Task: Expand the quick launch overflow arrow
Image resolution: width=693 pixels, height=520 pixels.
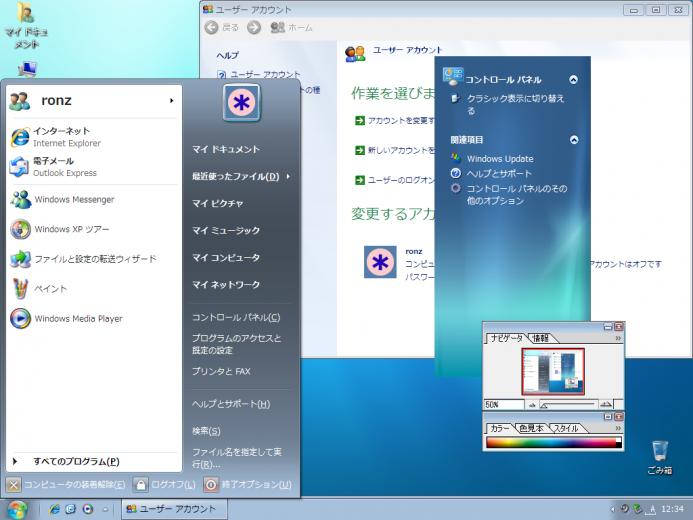Action: tap(105, 509)
